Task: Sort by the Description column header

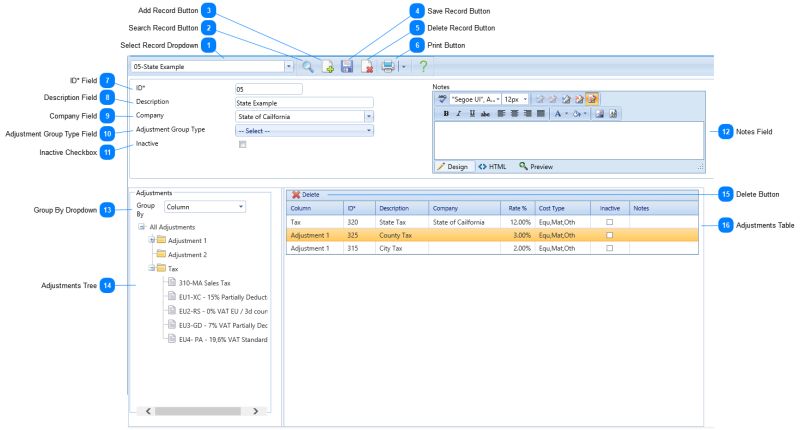Action: [402, 208]
